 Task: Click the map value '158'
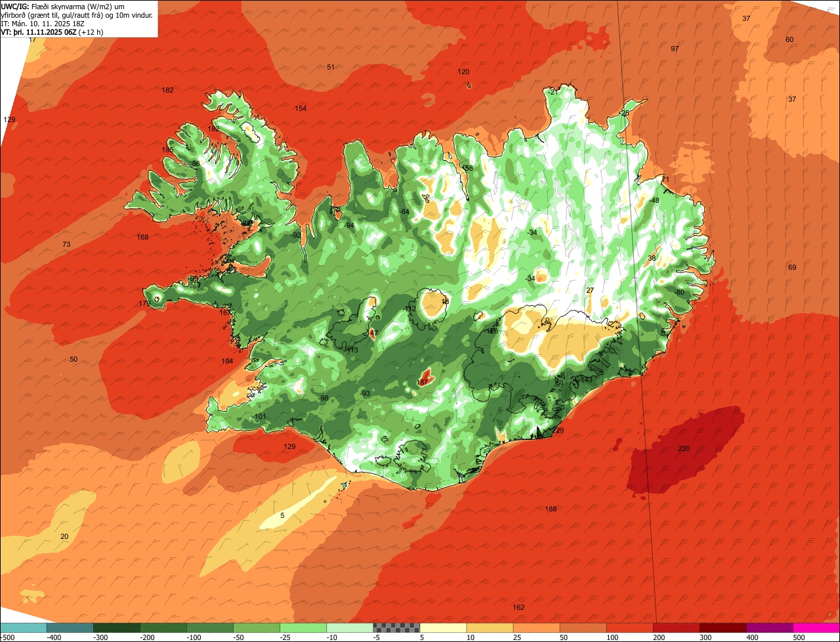(467, 168)
